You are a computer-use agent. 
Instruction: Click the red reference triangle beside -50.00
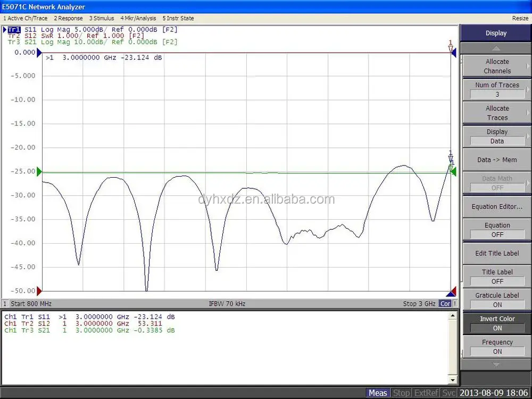pyautogui.click(x=39, y=291)
